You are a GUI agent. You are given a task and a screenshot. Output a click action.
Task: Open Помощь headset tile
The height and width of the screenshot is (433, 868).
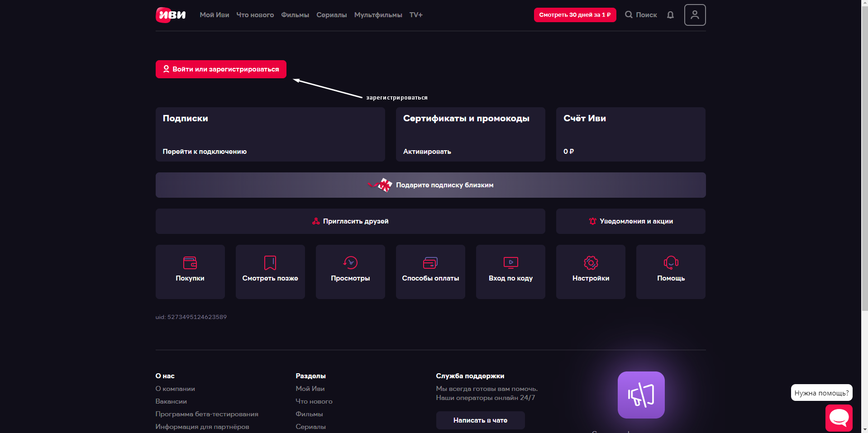coord(671,271)
